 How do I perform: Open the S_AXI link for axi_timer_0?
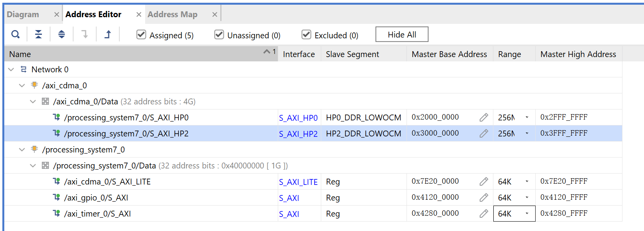pyautogui.click(x=289, y=214)
